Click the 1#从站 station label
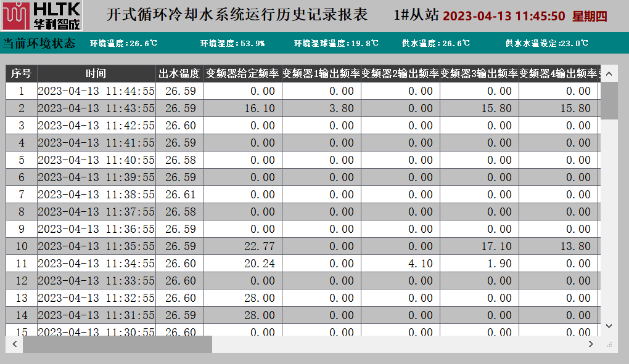629x364 pixels. pyautogui.click(x=417, y=16)
